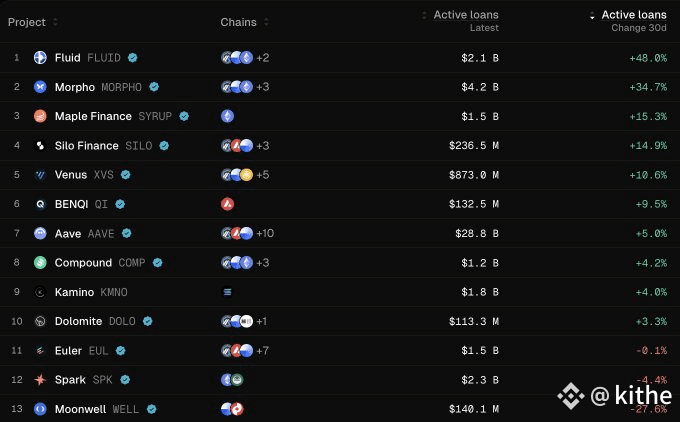
Task: Click the Spark star logo icon
Action: (x=40, y=379)
